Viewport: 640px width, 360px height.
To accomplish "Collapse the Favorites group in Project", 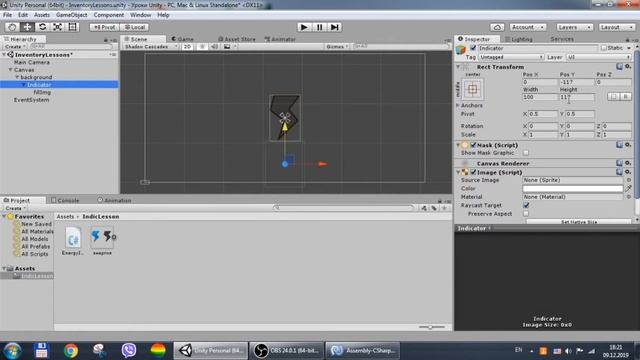I will 4,216.
